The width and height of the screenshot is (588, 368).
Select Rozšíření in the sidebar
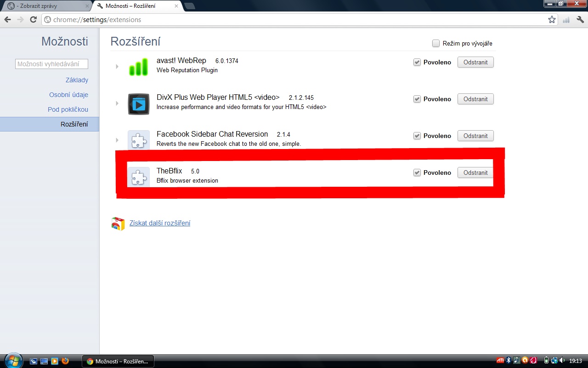point(50,124)
